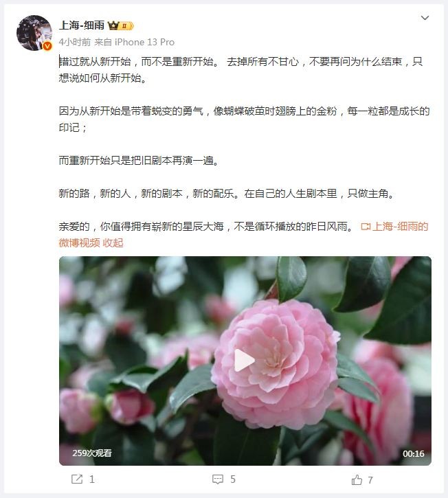Collapse post text with 收起

pyautogui.click(x=113, y=243)
